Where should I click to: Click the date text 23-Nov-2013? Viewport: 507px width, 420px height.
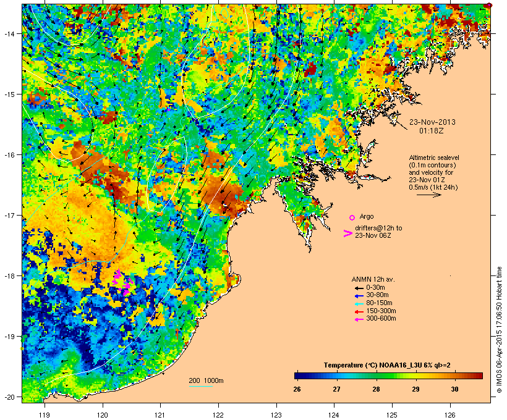432,122
